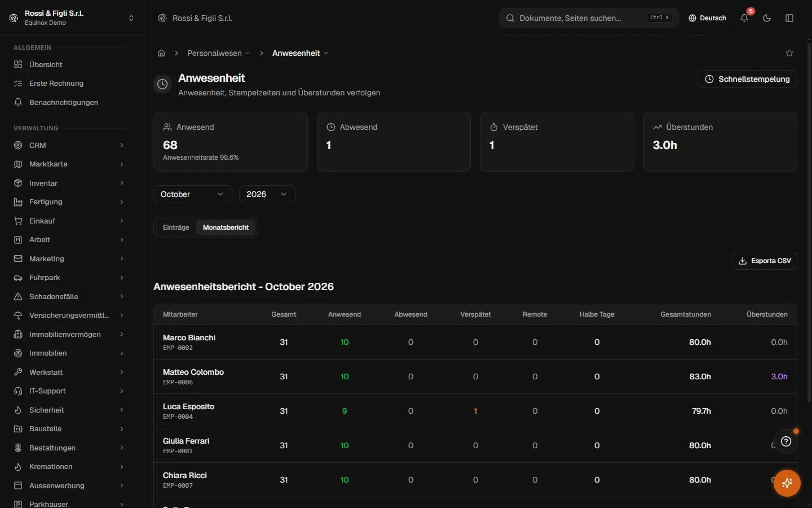Toggle dark mode moon icon

coord(767,18)
